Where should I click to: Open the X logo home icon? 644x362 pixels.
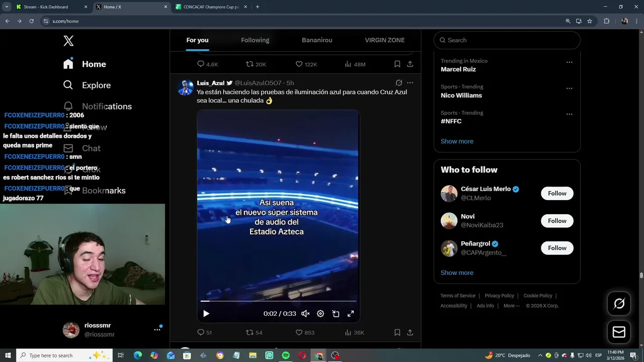(x=68, y=41)
